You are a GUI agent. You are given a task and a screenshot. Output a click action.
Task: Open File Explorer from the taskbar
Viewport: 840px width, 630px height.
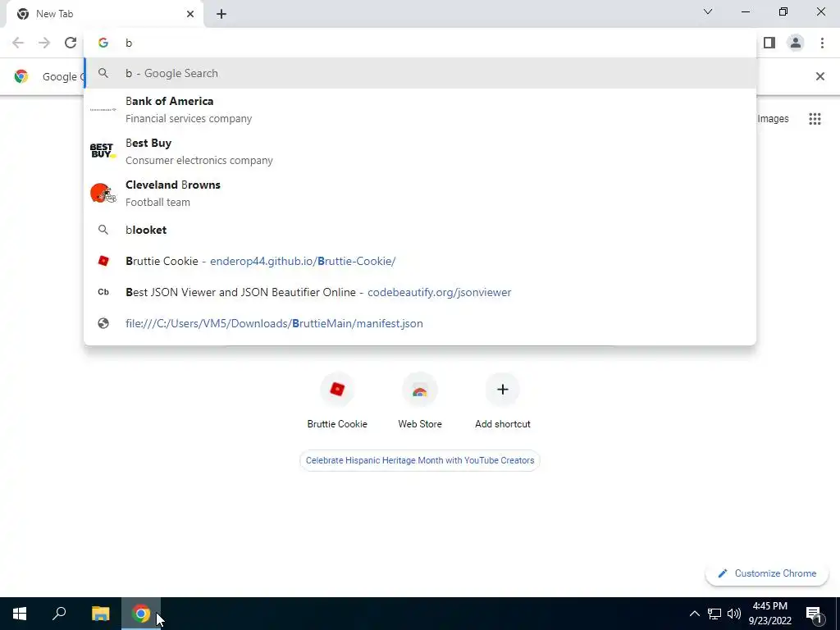coord(100,614)
